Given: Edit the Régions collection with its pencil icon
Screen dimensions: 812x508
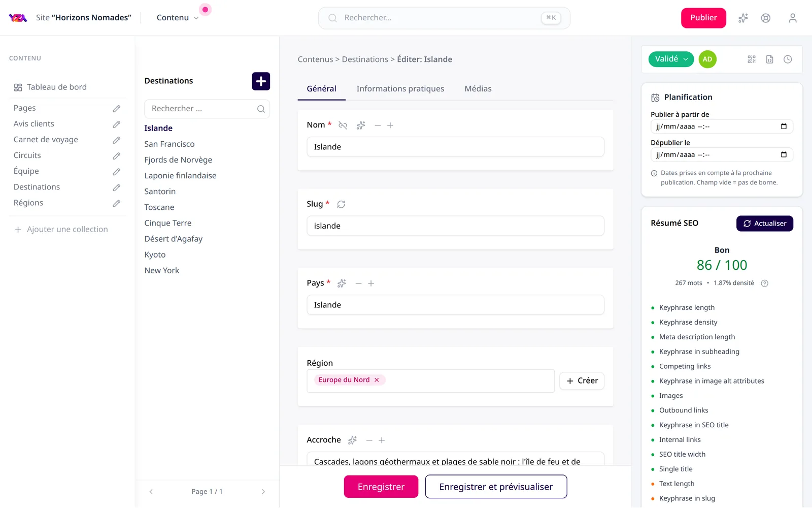Looking at the screenshot, I should (116, 203).
